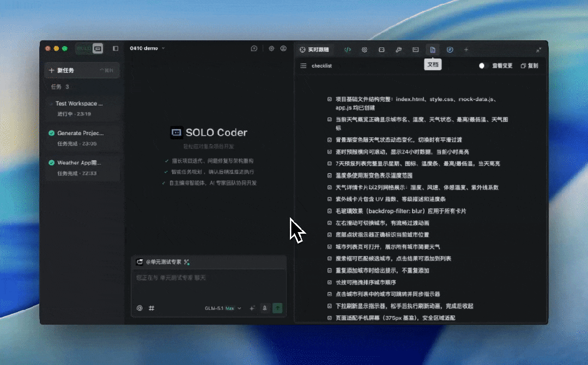Click into the chat message input field
The image size is (588, 365).
(x=208, y=283)
